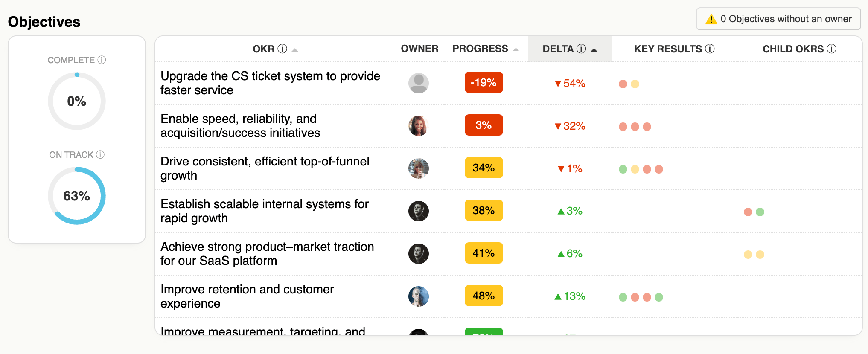Click warning icon in objectives without owner

pos(711,19)
